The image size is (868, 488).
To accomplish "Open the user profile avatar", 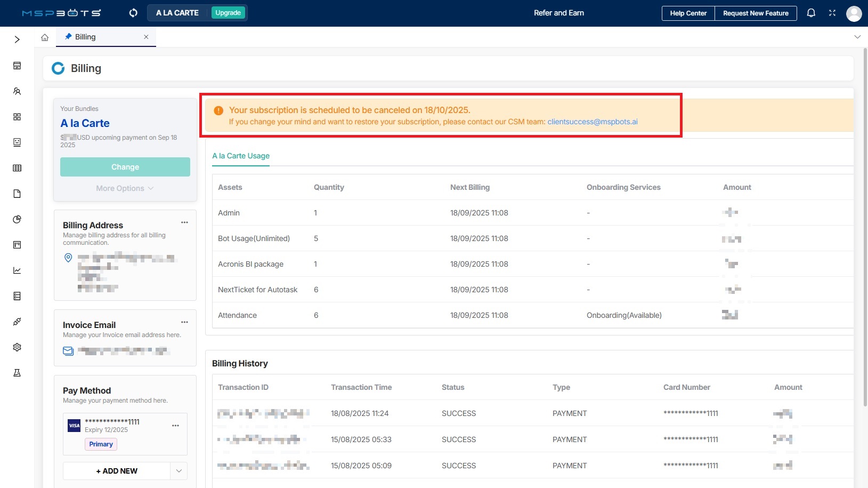I will click(854, 13).
